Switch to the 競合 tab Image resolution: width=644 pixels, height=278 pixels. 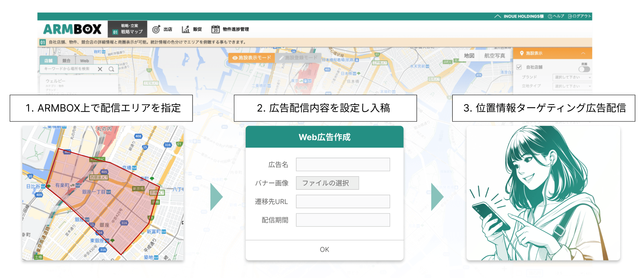pos(67,61)
